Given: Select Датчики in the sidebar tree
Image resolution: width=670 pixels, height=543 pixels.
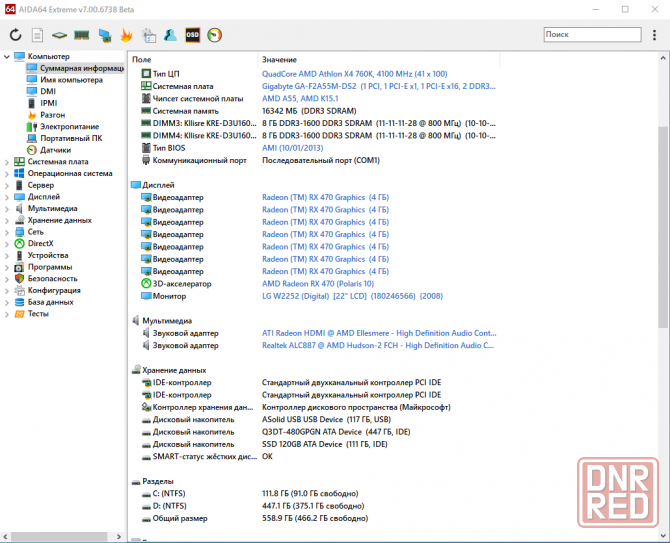Looking at the screenshot, I should point(55,150).
